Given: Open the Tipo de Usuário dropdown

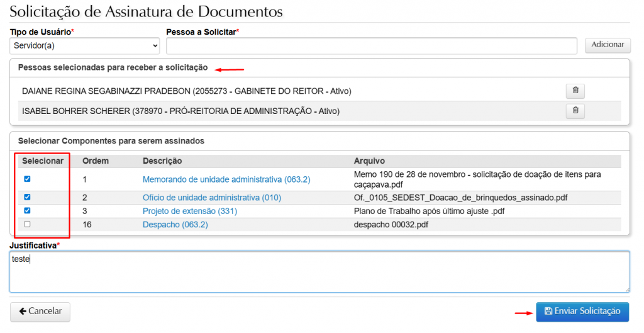Looking at the screenshot, I should (x=85, y=46).
